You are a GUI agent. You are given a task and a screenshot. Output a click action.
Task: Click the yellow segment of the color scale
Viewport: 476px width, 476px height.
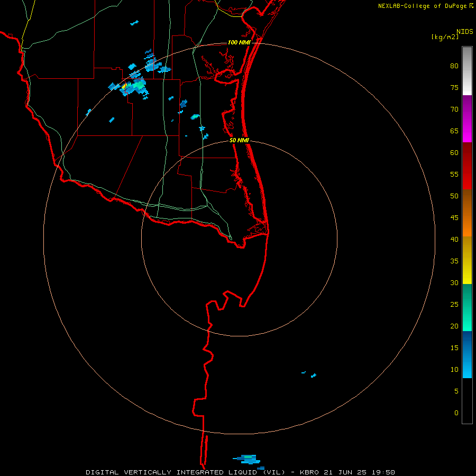pyautogui.click(x=467, y=260)
